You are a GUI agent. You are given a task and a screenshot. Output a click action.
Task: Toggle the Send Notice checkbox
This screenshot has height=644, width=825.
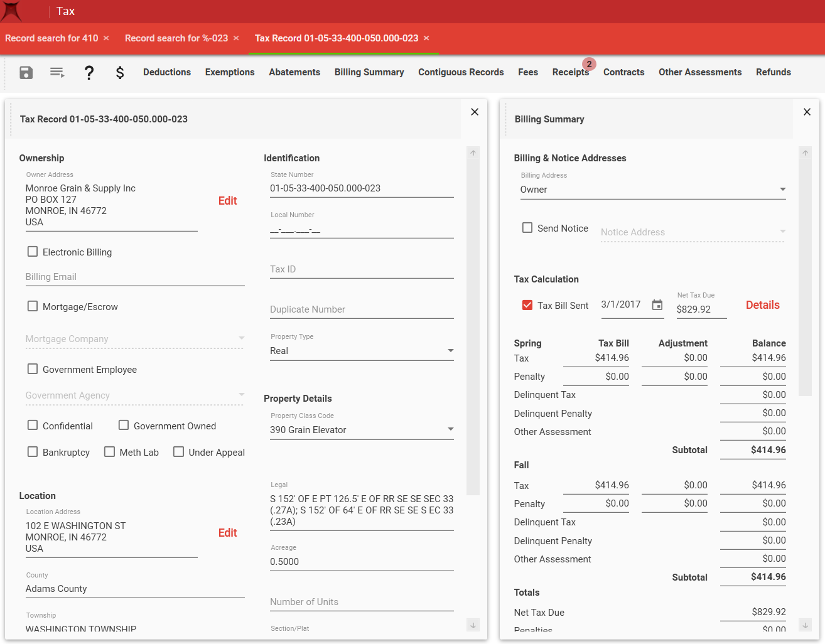pos(527,228)
